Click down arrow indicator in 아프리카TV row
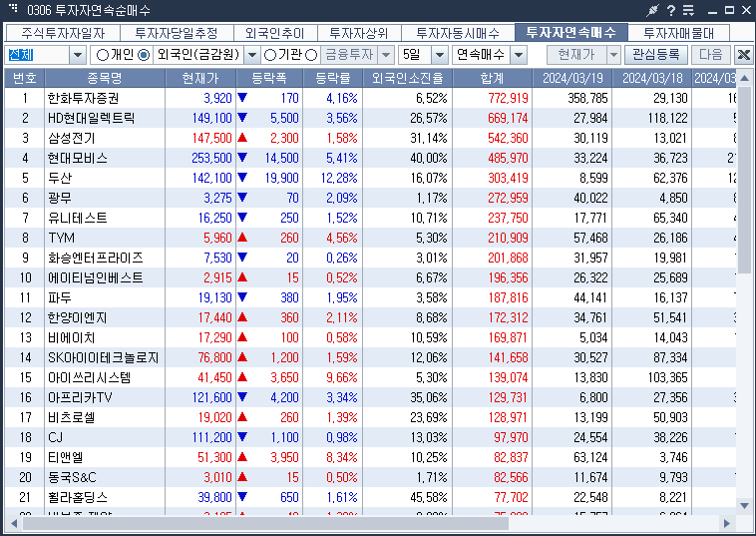 242,397
